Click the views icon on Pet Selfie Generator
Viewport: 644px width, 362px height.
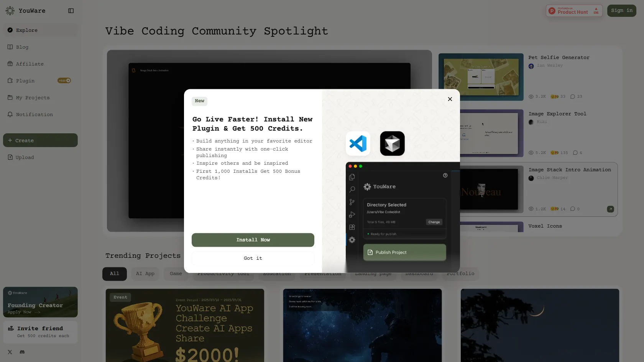[x=531, y=97]
